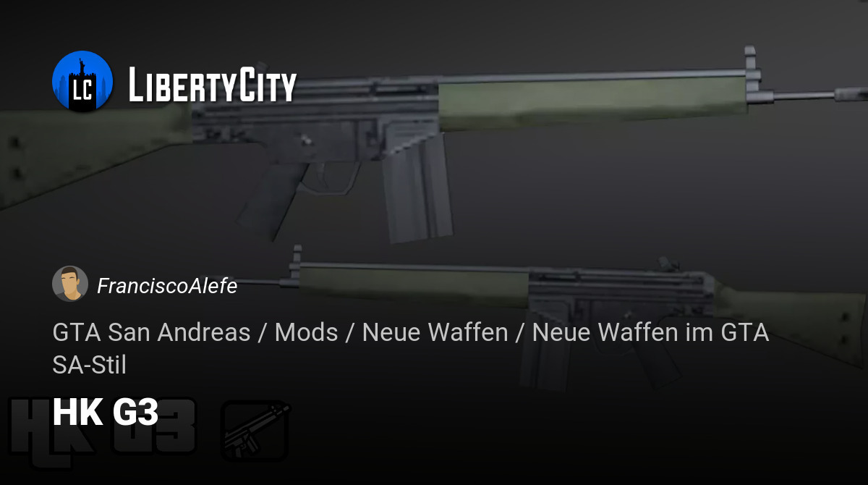Open Neue Waffen im GTA SA-Stil category
Screen dimensions: 868x485
coord(411,349)
